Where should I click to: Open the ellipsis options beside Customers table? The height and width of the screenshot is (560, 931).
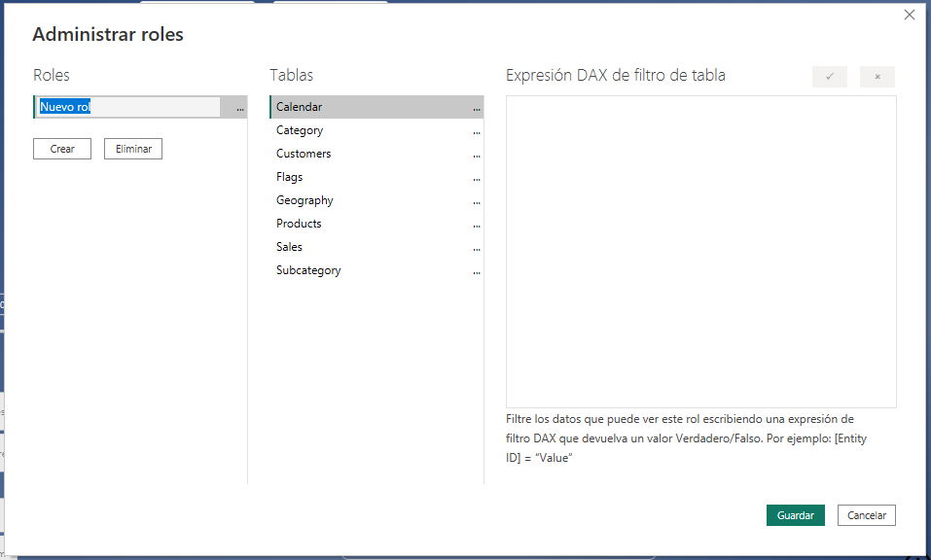coord(477,155)
